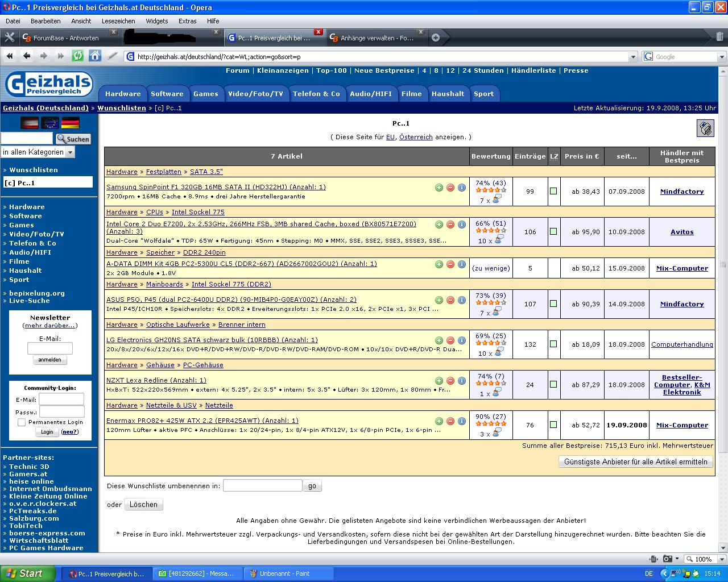728x582 pixels.
Task: Click community Passw. field
Action: [x=61, y=411]
